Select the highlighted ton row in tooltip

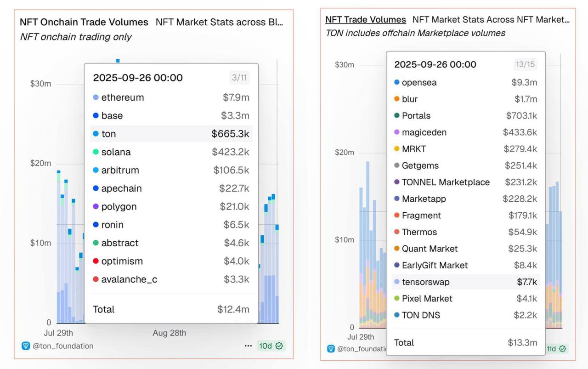click(x=171, y=134)
